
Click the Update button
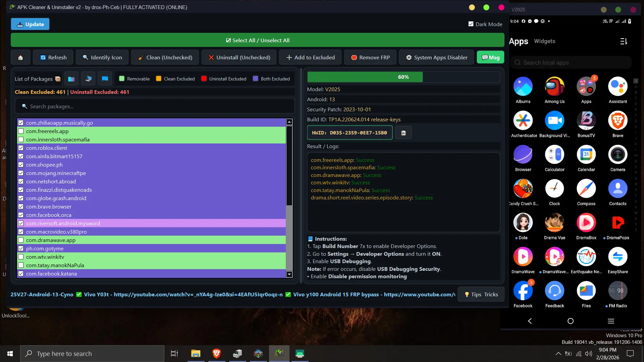point(30,24)
